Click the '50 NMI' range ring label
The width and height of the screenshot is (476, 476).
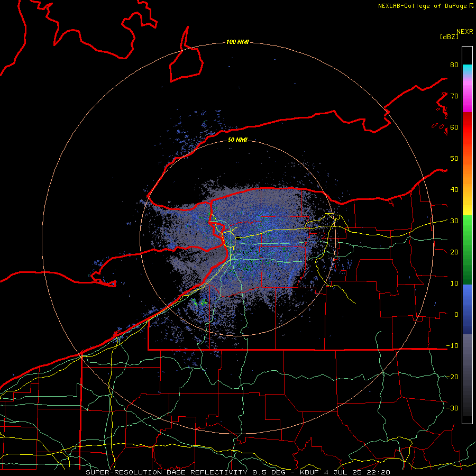237,140
